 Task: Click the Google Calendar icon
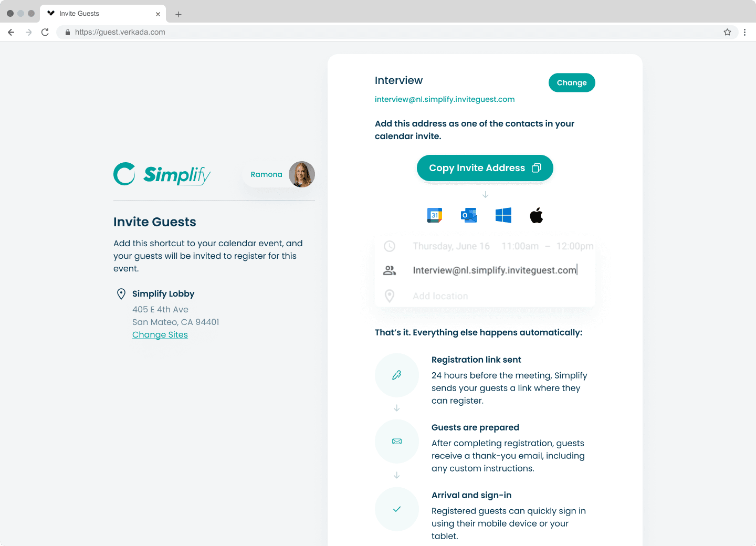[434, 215]
